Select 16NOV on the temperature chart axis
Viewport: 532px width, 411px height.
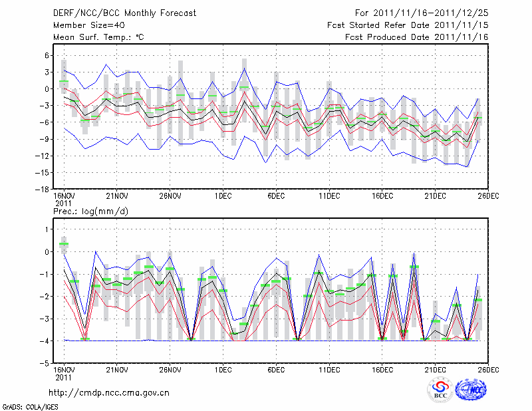64,196
